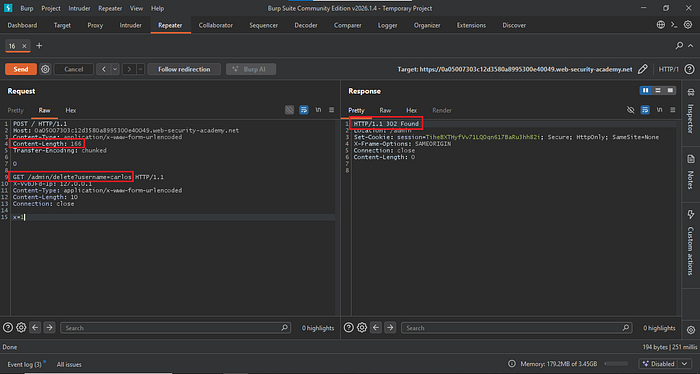The image size is (700, 374).
Task: Switch request view to Hex tab
Action: click(x=71, y=110)
